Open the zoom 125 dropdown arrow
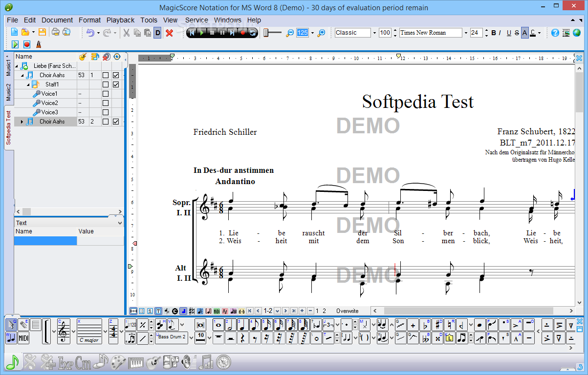Image resolution: width=588 pixels, height=375 pixels. click(312, 33)
